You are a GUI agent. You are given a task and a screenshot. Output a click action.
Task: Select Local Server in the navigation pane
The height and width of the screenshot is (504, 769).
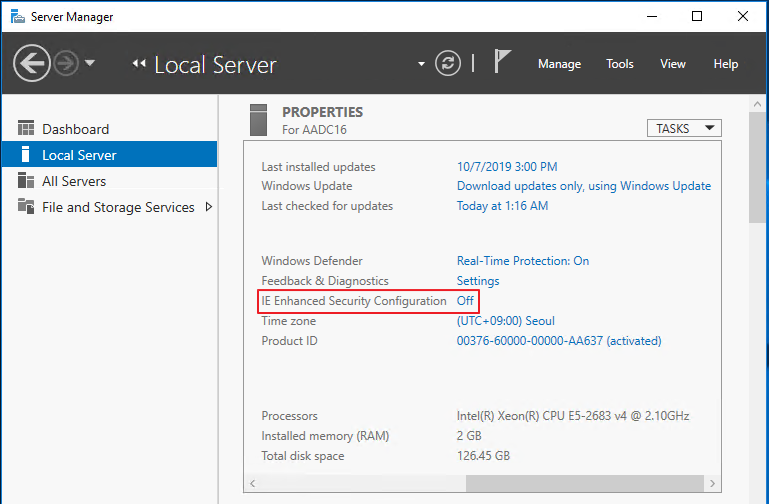[x=109, y=154]
